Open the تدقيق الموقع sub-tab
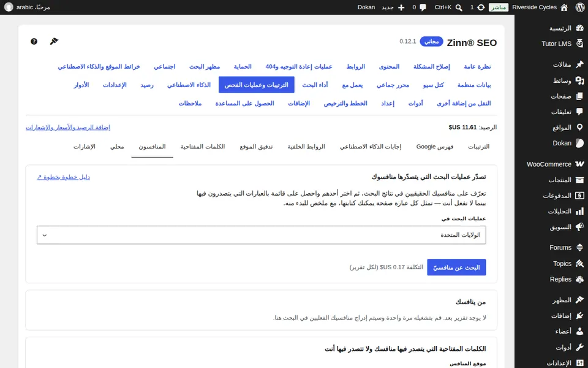Viewport: 588px width, 368px height. tap(256, 147)
